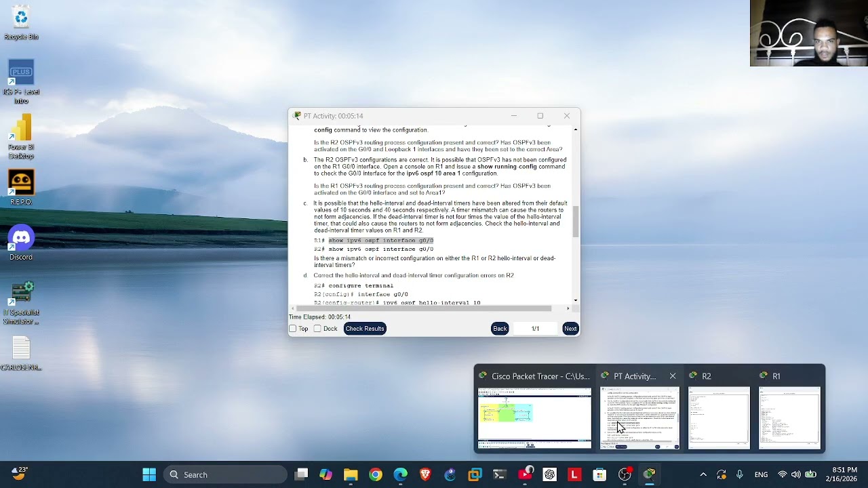This screenshot has height=488, width=868.
Task: Select the PT Activity window thumbnail
Action: click(x=639, y=418)
